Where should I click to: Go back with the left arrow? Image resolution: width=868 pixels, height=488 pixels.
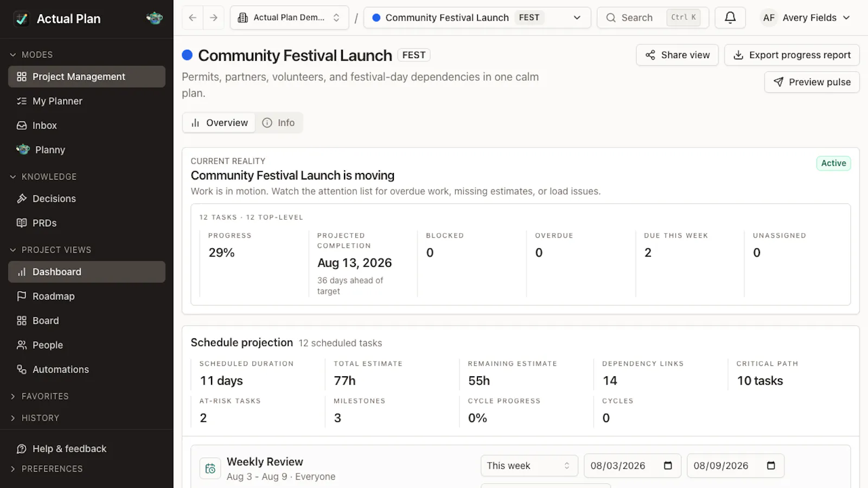click(x=193, y=17)
